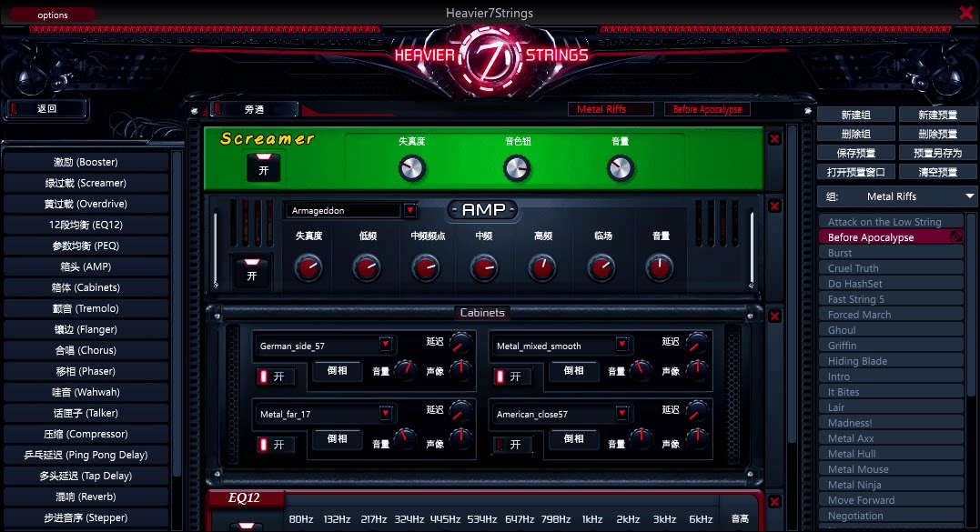Click the 清空预置 button
Image resolution: width=980 pixels, height=532 pixels.
pyautogui.click(x=937, y=172)
